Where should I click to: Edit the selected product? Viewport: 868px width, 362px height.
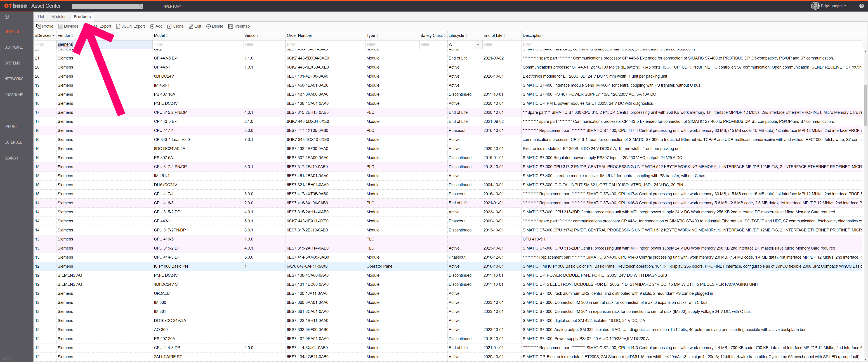pos(195,26)
